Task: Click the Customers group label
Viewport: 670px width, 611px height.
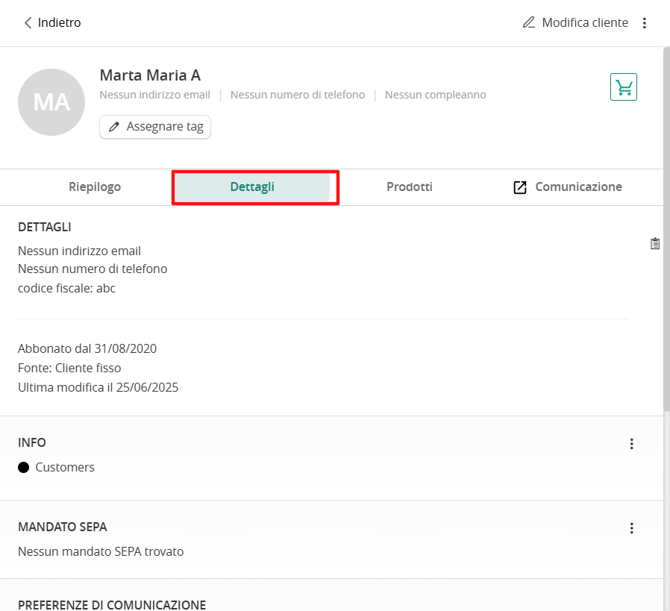Action: [x=65, y=467]
